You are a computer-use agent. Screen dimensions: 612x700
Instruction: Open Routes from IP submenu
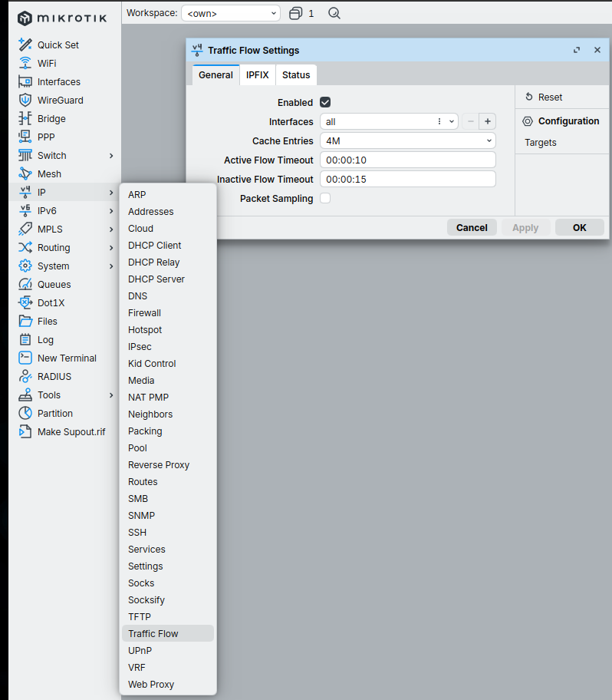tap(167, 482)
